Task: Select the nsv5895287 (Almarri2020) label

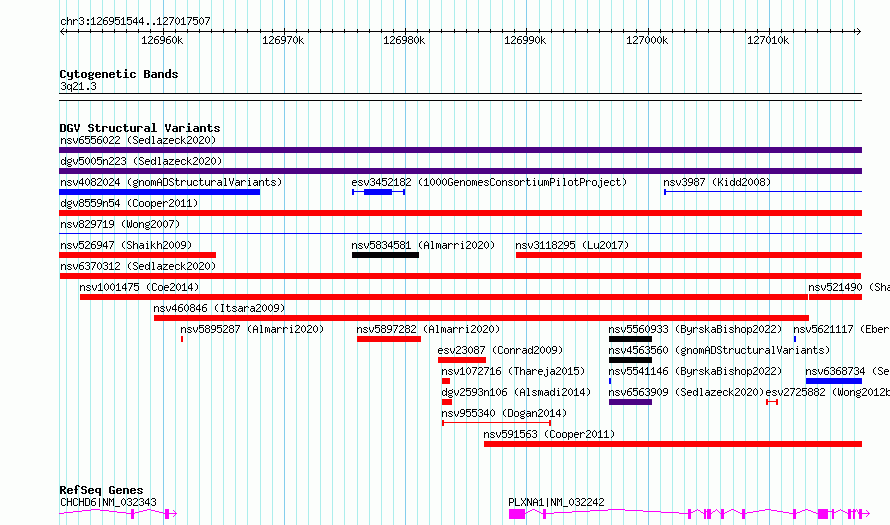Action: (252, 329)
